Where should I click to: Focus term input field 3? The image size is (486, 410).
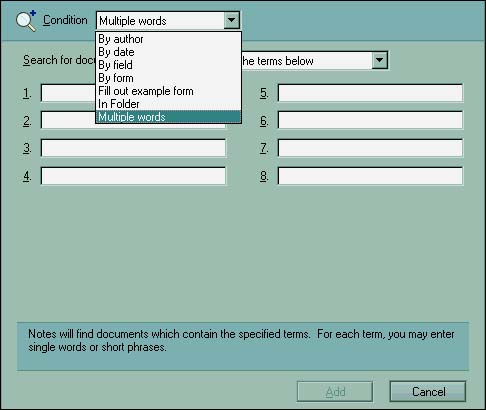click(133, 148)
